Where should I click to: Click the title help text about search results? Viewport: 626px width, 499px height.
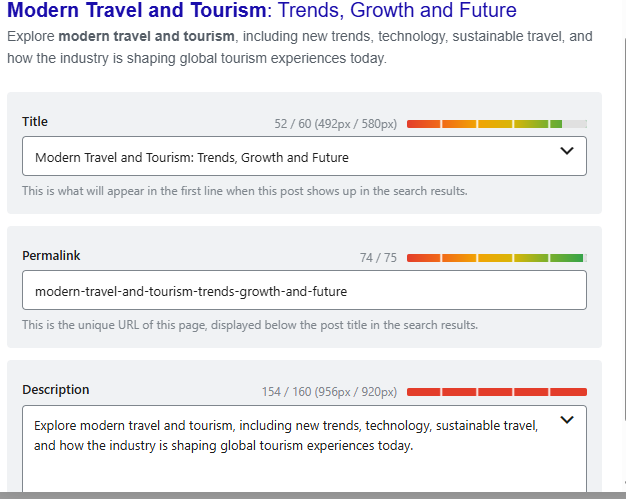point(245,191)
